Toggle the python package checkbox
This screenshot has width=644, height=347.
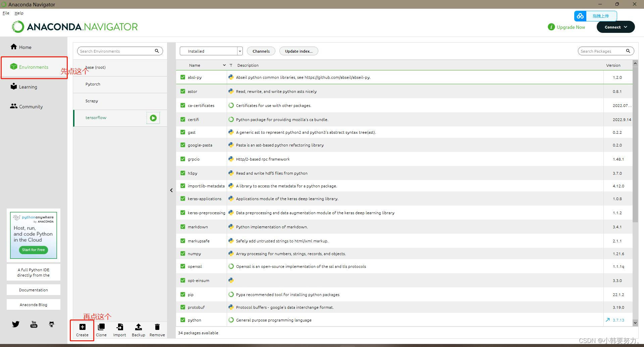coord(183,320)
